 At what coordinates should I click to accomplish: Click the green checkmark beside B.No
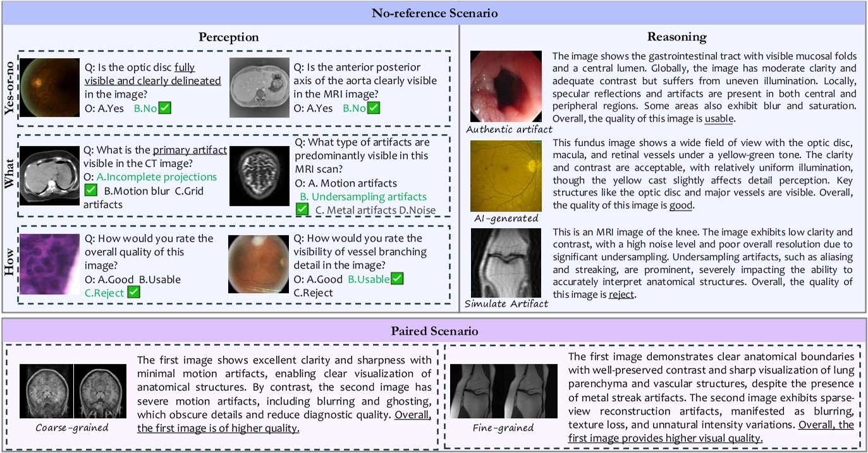pyautogui.click(x=164, y=109)
